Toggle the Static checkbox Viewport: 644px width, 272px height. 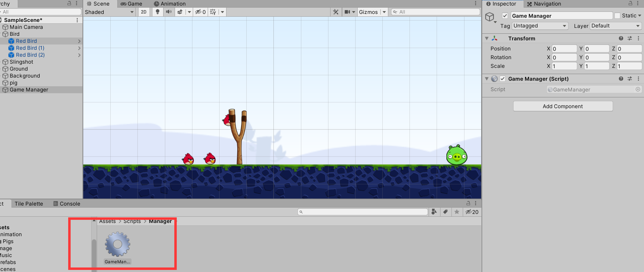pyautogui.click(x=618, y=16)
